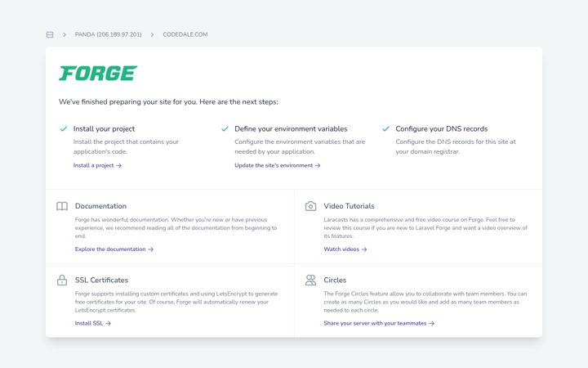Click the green FORGE logo
Screen dimensions: 588x368
(98, 74)
